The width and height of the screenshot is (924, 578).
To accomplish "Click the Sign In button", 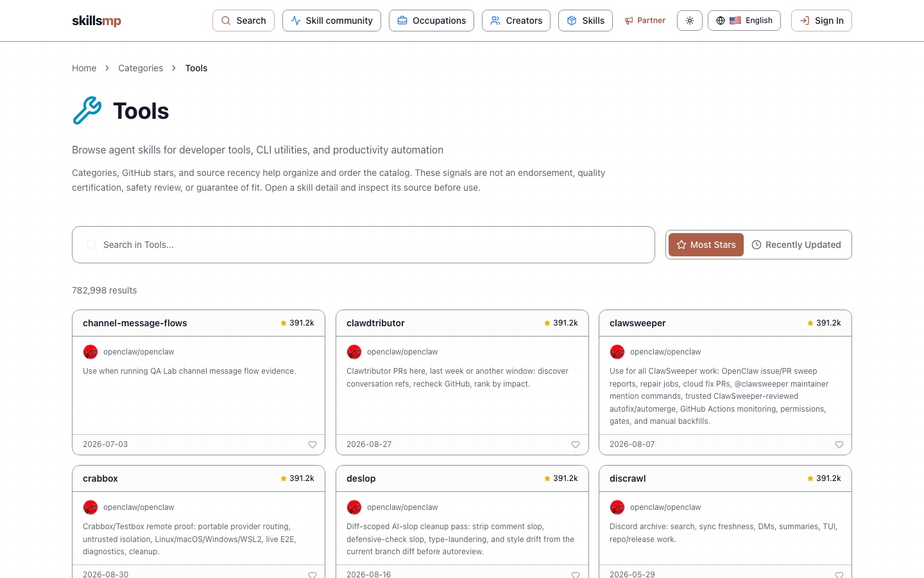I will 821,21.
